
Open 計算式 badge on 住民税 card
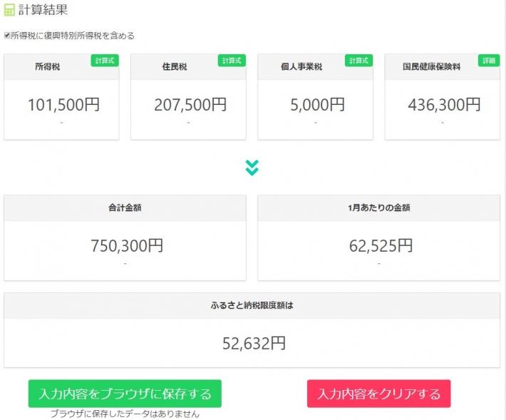[232, 61]
